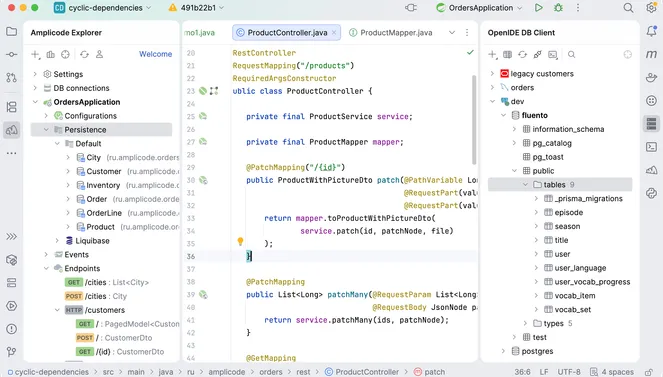Click the UTF-8 encoding status widget
Viewport: 663px width, 377px height.
click(x=569, y=372)
